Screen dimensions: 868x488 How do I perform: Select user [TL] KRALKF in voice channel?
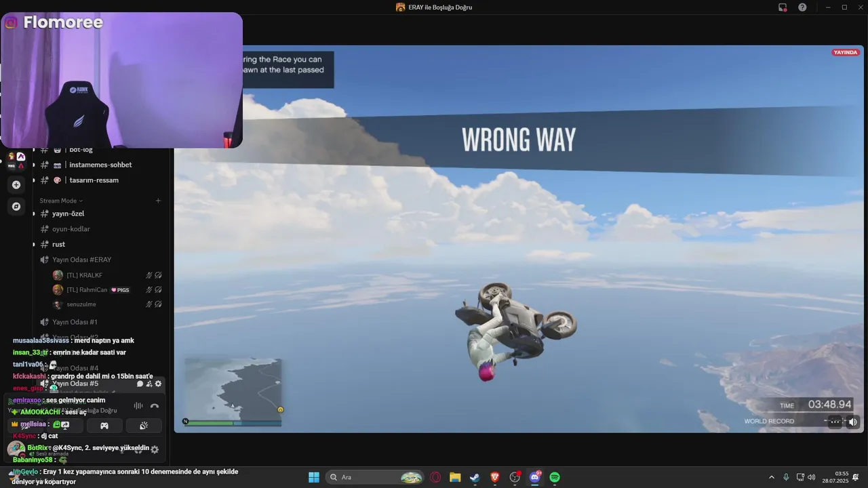[84, 275]
